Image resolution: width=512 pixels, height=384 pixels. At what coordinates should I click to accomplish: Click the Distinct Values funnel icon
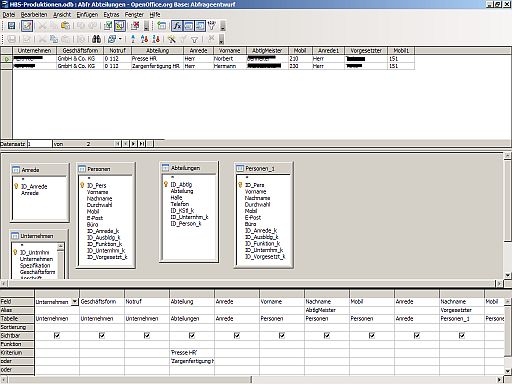211,26
